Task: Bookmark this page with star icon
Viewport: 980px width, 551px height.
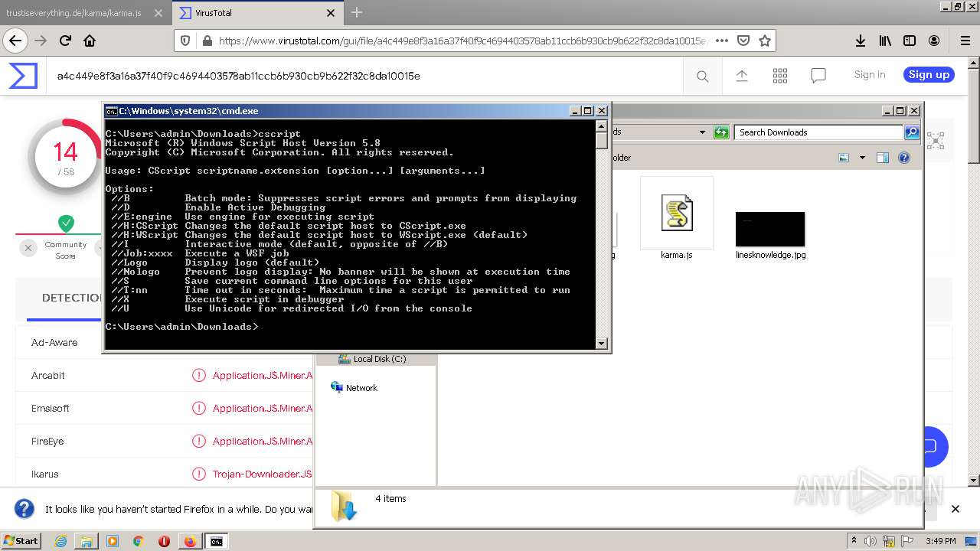Action: tap(764, 41)
